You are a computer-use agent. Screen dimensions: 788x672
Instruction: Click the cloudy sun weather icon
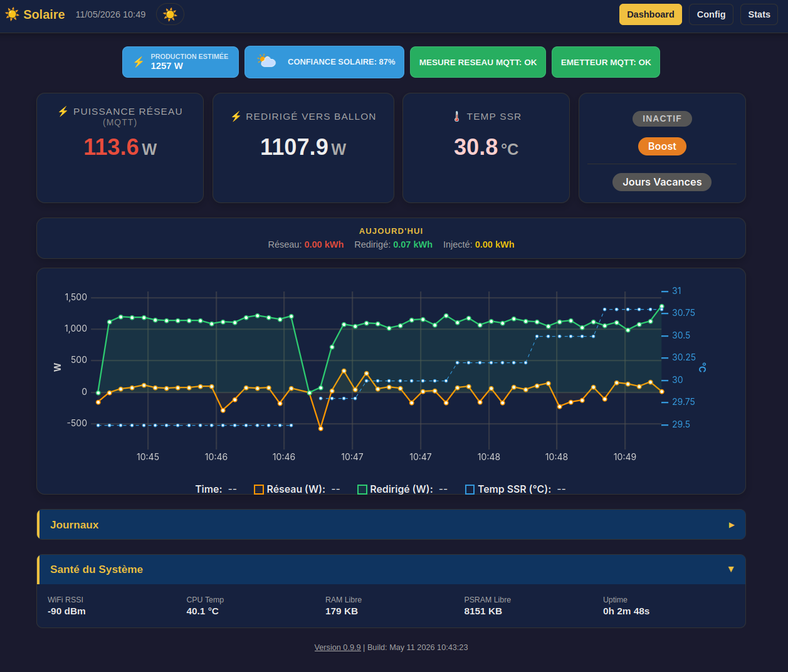point(266,61)
